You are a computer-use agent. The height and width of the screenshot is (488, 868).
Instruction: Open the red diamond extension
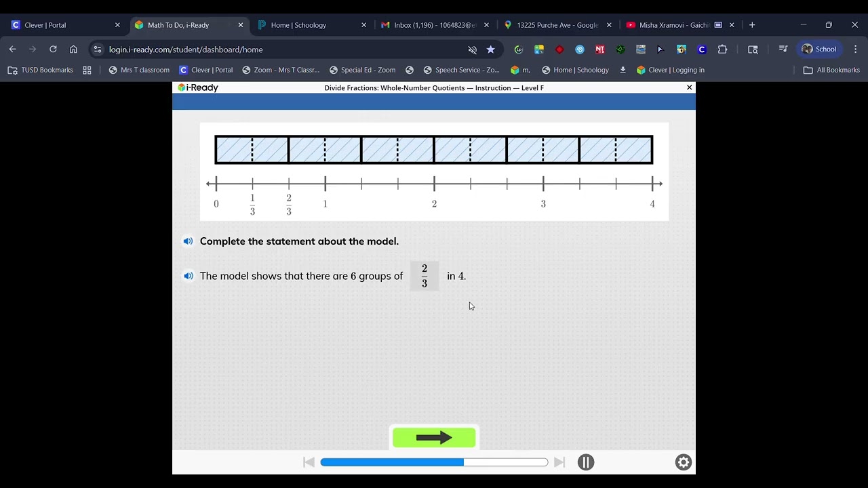pos(559,49)
